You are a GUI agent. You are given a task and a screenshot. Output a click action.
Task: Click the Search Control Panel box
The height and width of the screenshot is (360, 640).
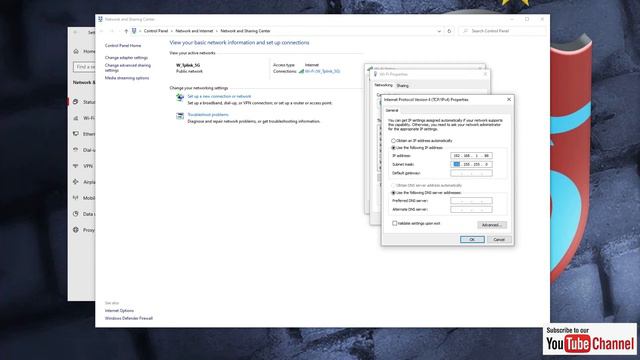click(502, 31)
